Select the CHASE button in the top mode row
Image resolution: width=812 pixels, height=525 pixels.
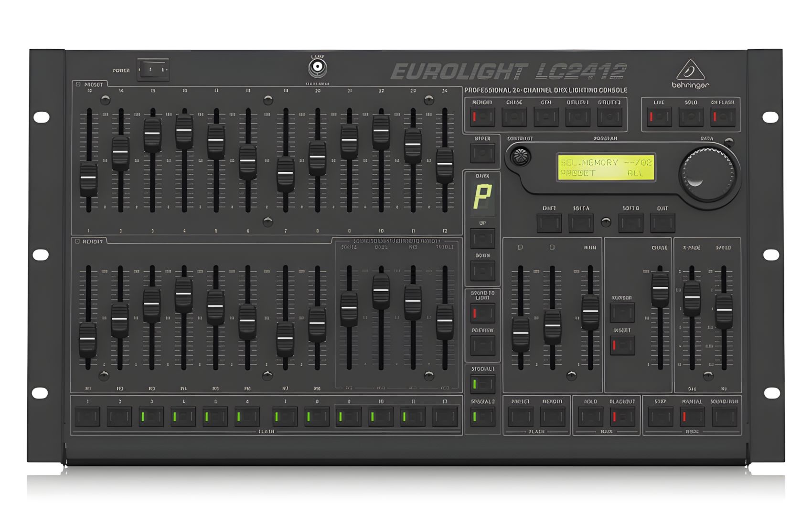click(x=514, y=117)
